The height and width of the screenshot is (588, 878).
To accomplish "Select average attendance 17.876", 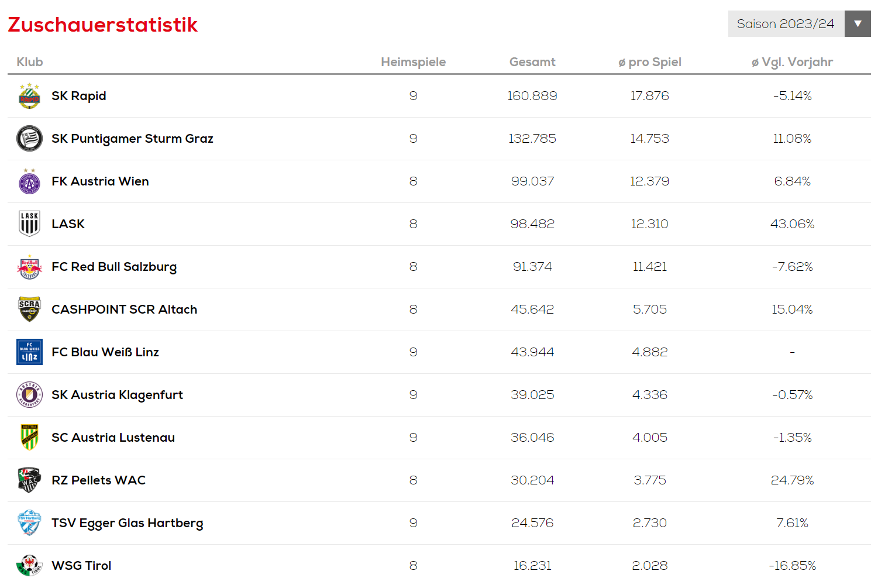I will pos(650,96).
